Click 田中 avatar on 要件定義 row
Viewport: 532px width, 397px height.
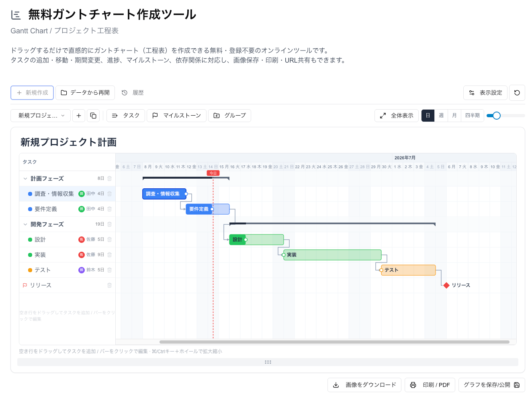[82, 209]
